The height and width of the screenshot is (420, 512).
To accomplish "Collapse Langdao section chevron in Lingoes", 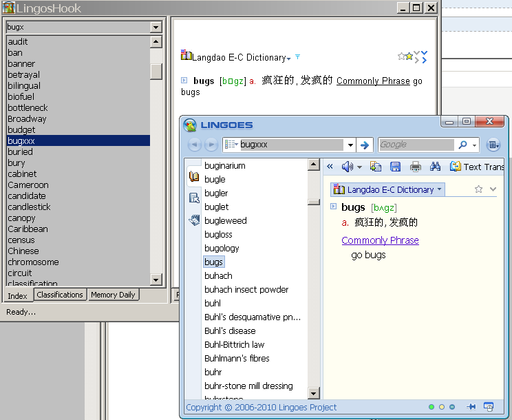I will (x=493, y=189).
